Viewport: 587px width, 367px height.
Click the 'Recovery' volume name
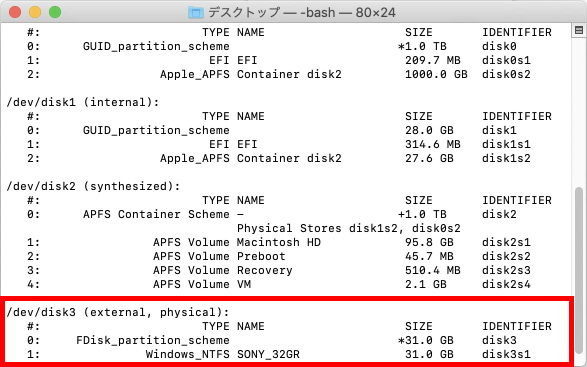tap(265, 270)
